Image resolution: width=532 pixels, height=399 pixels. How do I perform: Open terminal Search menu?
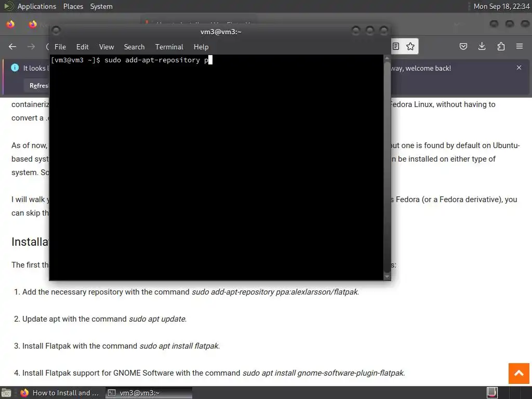pos(135,47)
